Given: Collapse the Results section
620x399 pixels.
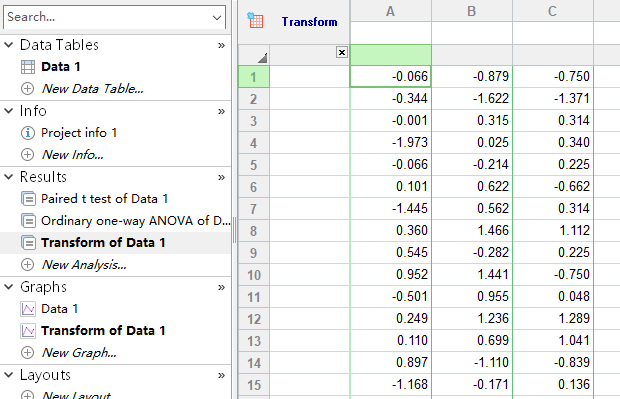Looking at the screenshot, I should 9,177.
